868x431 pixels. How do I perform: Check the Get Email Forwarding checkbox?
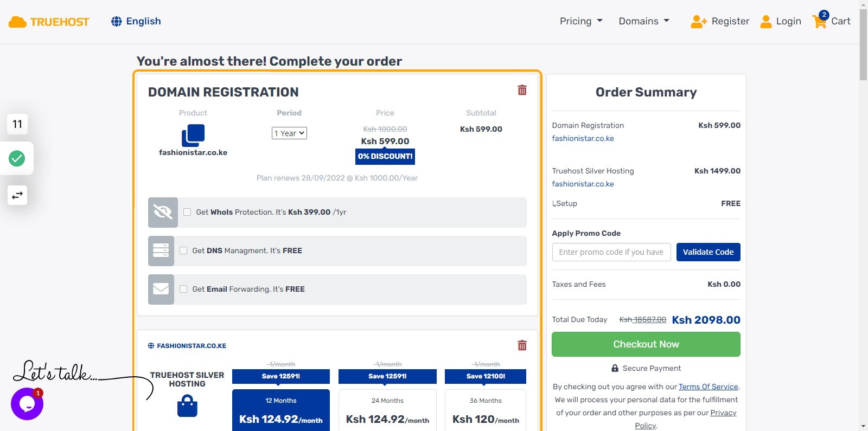(183, 289)
